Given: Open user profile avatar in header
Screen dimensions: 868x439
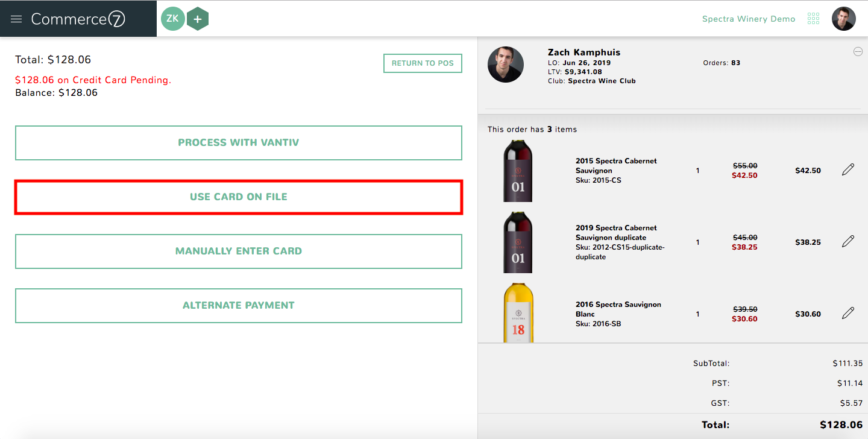Looking at the screenshot, I should tap(843, 19).
